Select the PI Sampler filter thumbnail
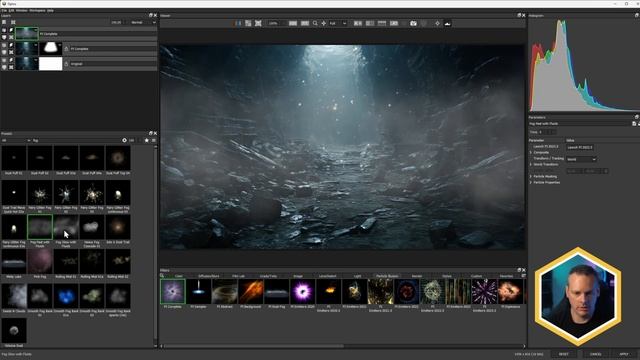Viewport: 640px width, 360px height. click(x=198, y=291)
